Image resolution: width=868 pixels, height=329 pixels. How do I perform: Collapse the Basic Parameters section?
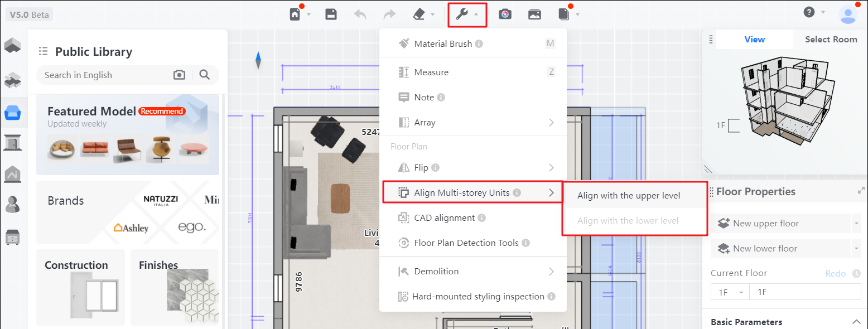point(856,322)
